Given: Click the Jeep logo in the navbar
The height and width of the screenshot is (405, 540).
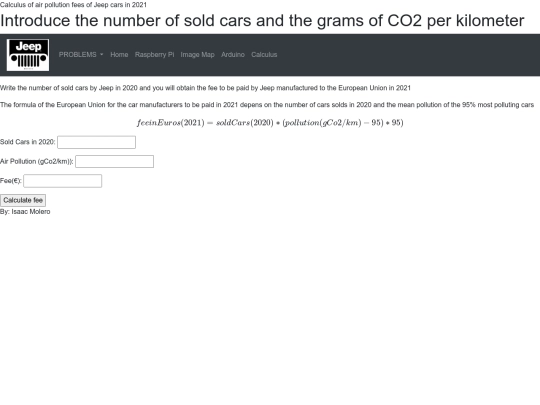Looking at the screenshot, I should point(28,55).
